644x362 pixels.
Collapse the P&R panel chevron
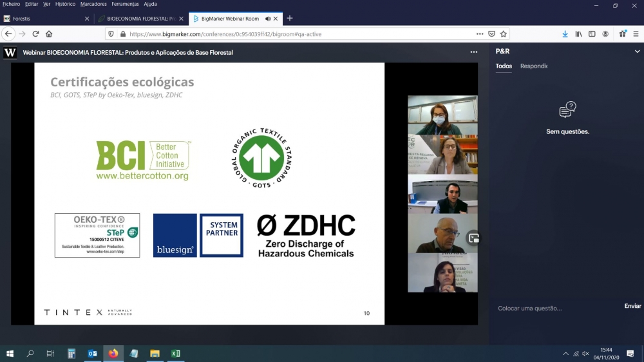637,52
